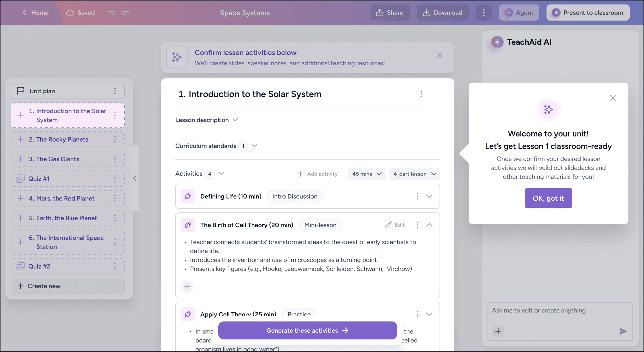Select 3. The Gas Giants lesson

pyautogui.click(x=58, y=159)
